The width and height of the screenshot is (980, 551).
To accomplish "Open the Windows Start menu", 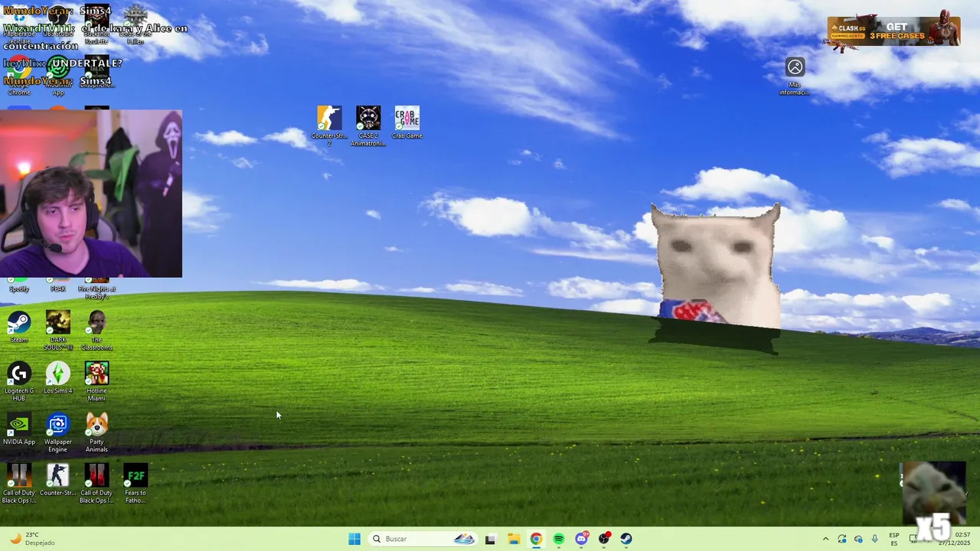I will coord(354,539).
